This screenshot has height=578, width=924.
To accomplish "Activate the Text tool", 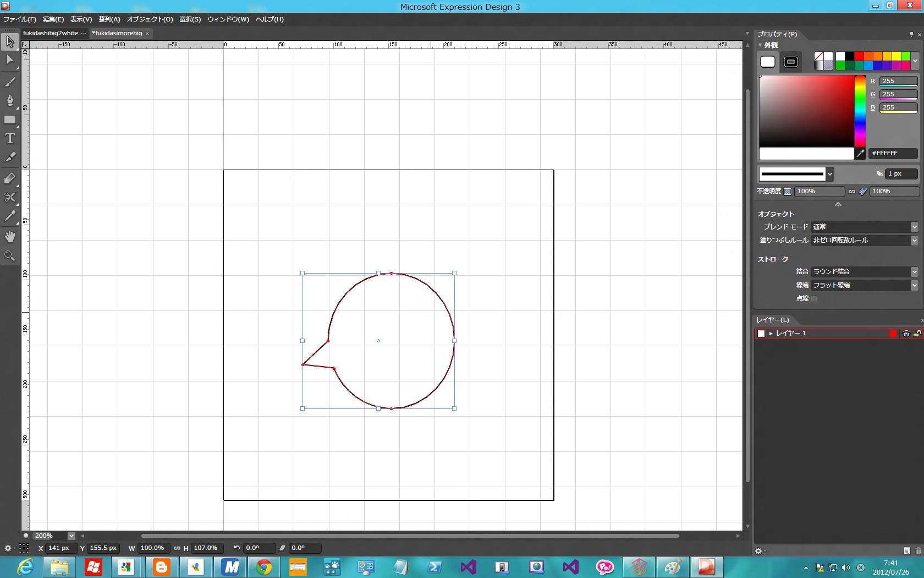I will pyautogui.click(x=10, y=138).
